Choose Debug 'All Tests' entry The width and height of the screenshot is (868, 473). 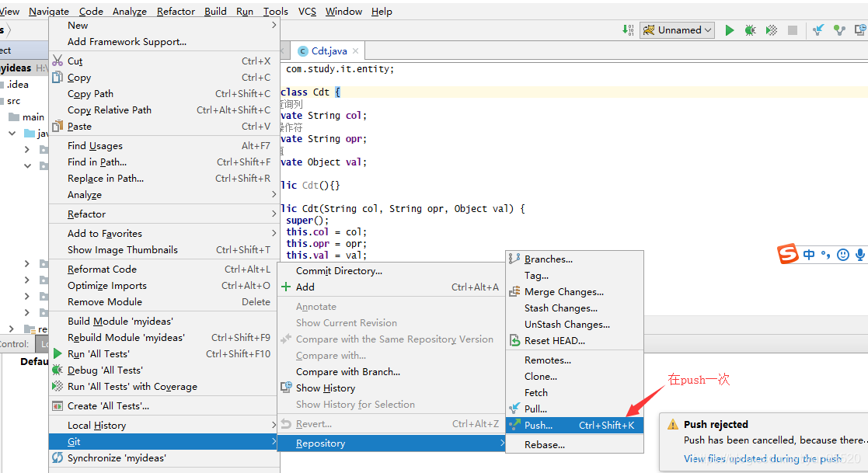[x=164, y=370]
